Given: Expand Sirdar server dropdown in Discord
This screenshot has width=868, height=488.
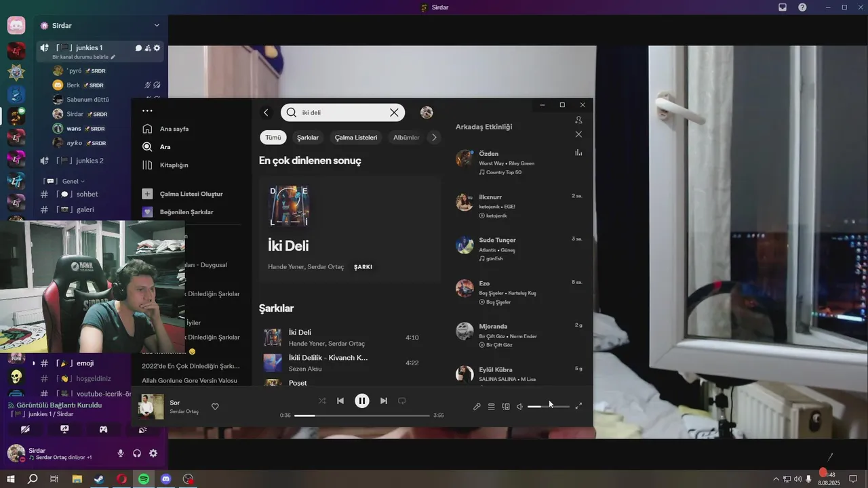Looking at the screenshot, I should coord(157,26).
